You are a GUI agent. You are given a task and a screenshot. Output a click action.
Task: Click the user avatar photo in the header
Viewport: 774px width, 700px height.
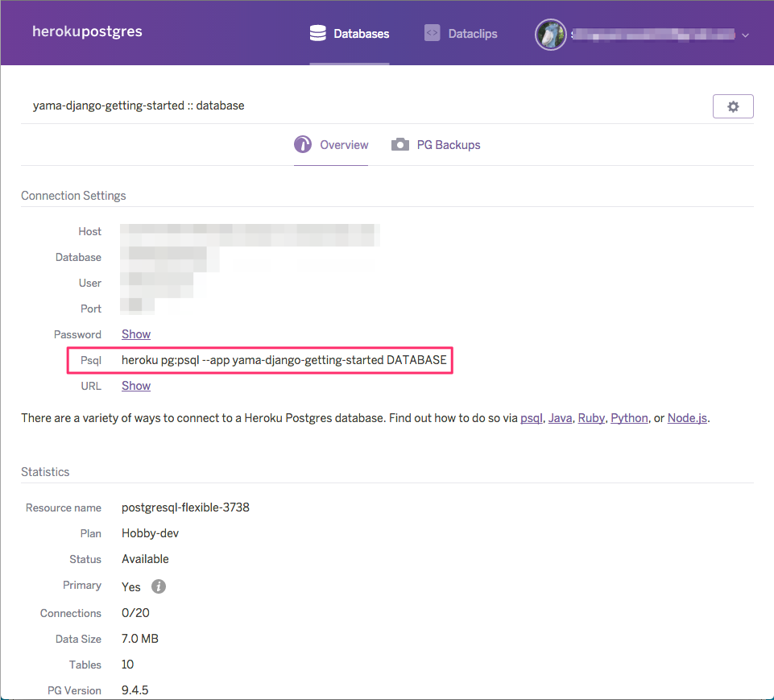click(550, 34)
